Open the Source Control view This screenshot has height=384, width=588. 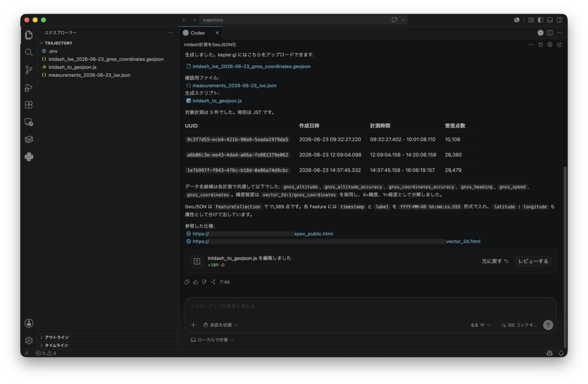(29, 70)
